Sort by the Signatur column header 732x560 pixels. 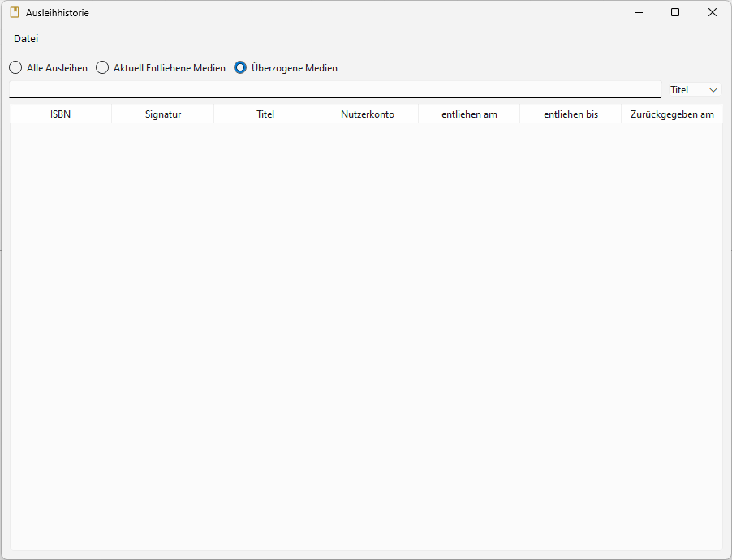[x=163, y=114]
